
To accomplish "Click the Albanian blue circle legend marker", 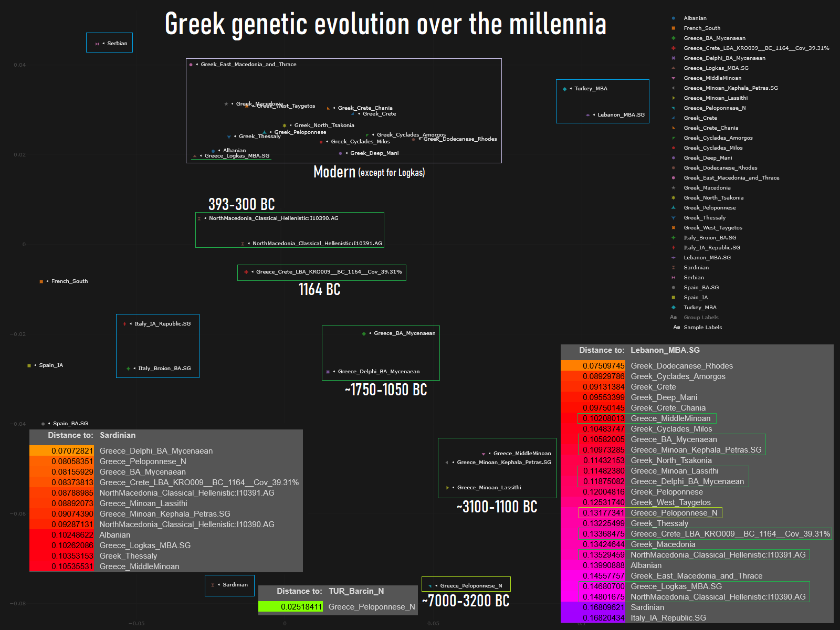I will 674,18.
